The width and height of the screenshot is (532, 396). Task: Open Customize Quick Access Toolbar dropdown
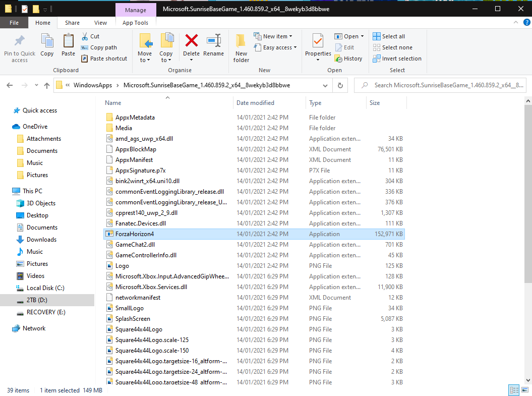pyautogui.click(x=45, y=10)
